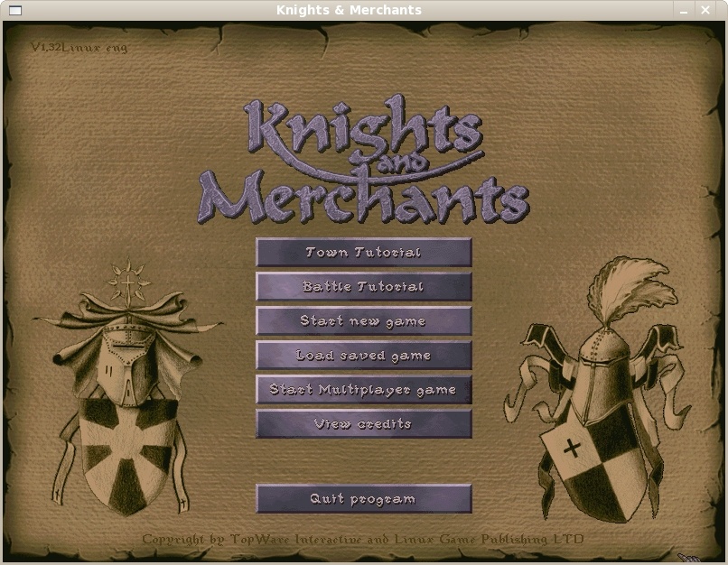Click the TopWare Interactive copyright text
The width and height of the screenshot is (728, 565).
coord(362,540)
